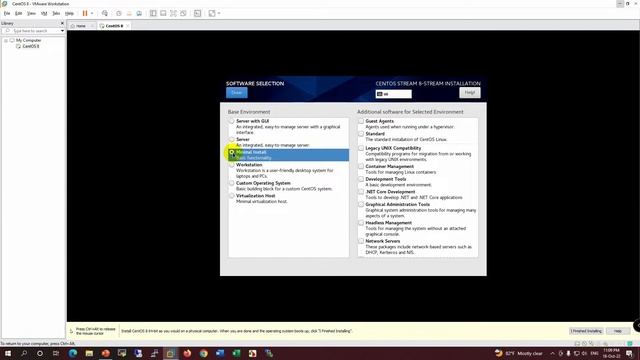Check the Container Management checkbox
This screenshot has height=360, width=640.
point(361,167)
